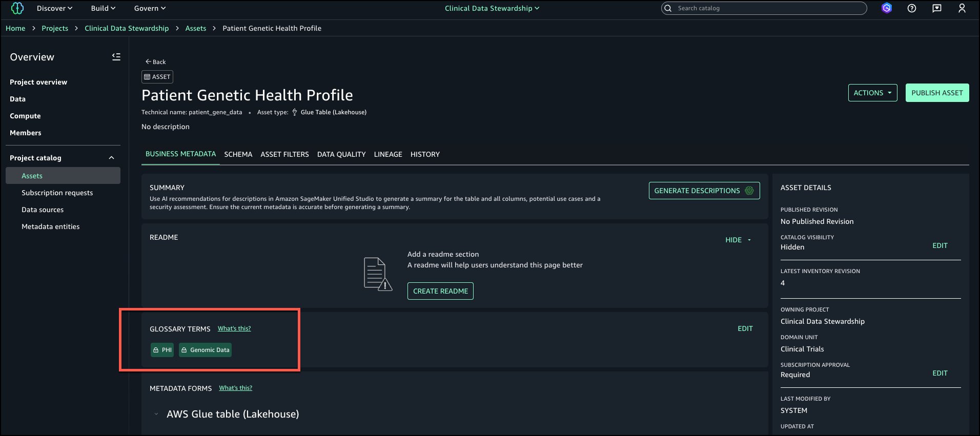Edit the Catalog Visibility setting
Screen dimensions: 980x436
pos(940,245)
